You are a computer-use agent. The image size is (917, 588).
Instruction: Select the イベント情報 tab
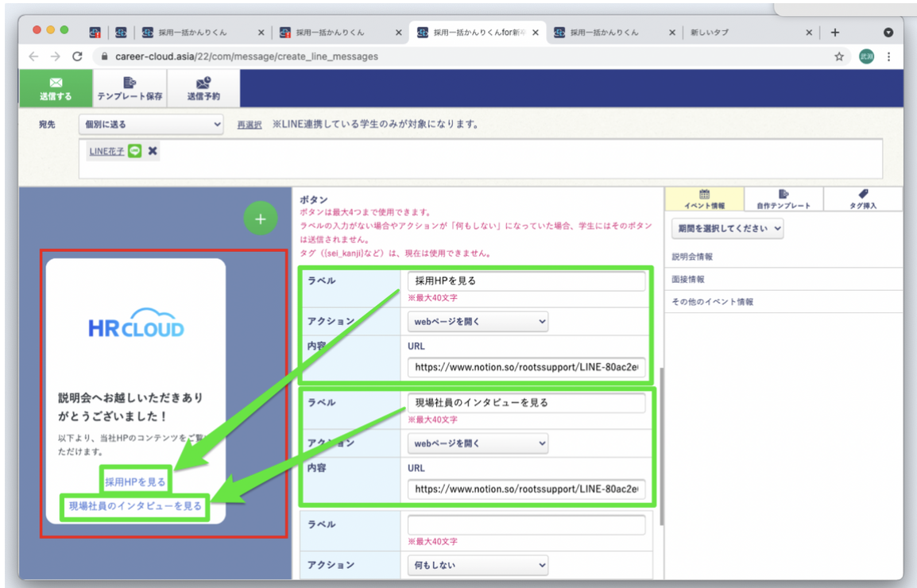pos(704,199)
